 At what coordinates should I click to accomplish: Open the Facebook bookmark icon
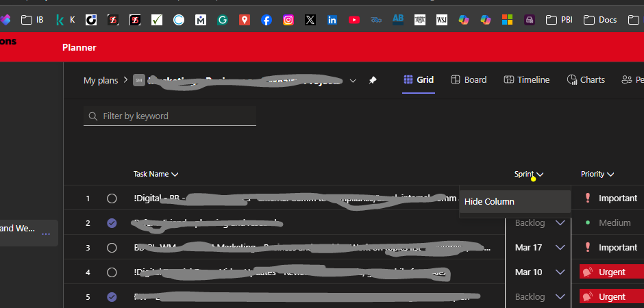coord(267,20)
